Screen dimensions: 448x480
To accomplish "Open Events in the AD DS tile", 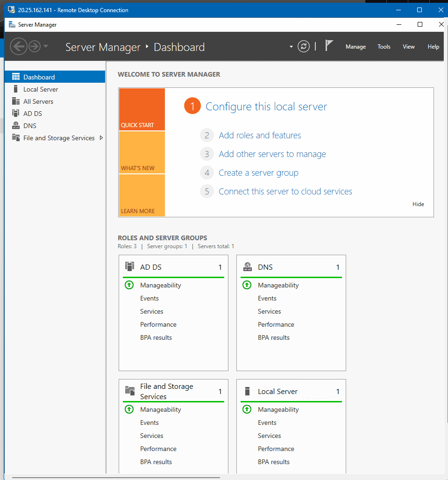I will (149, 298).
